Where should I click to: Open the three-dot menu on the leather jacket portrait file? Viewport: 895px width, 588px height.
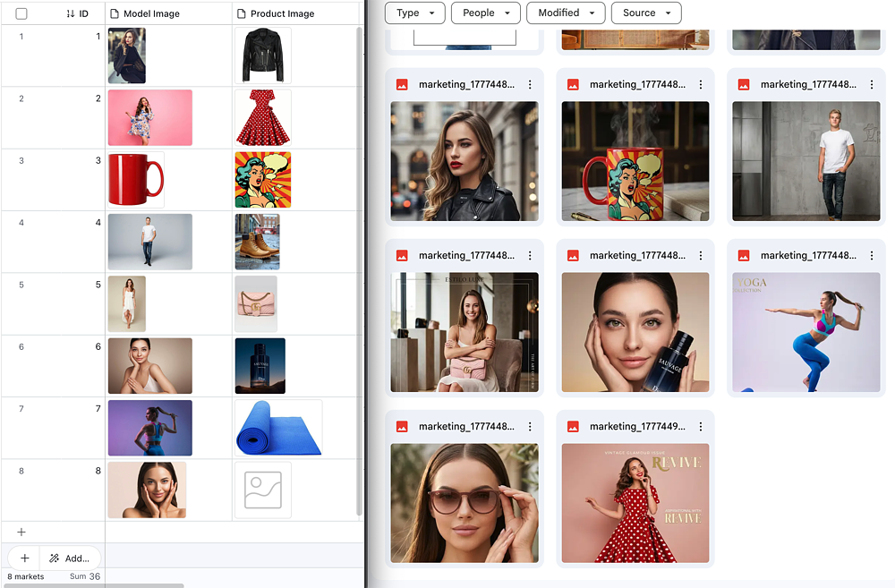pos(530,85)
